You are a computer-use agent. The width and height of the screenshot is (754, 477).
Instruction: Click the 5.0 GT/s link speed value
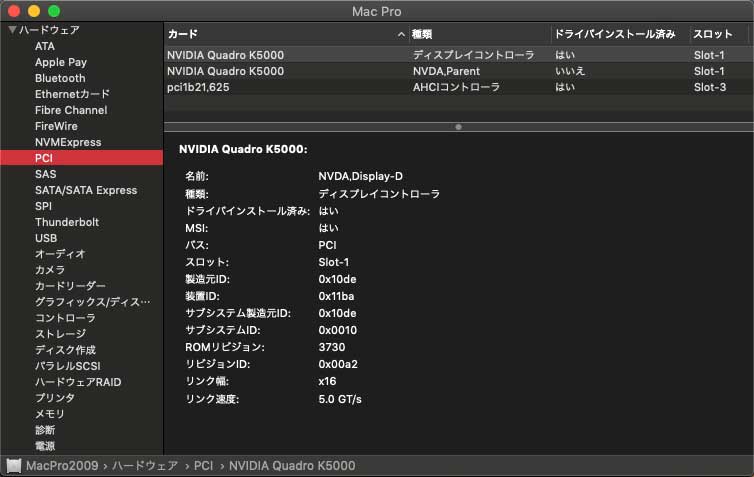coord(340,399)
